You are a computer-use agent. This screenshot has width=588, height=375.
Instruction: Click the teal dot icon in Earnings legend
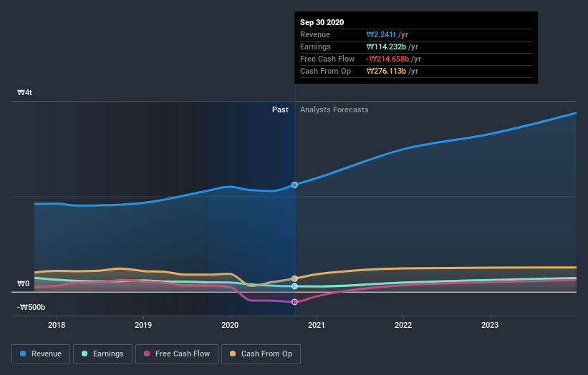[85, 354]
